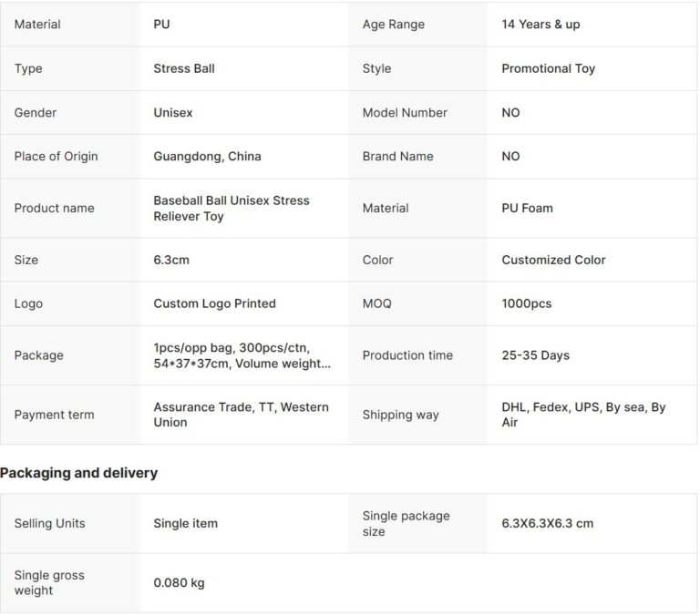Select the "0.080 kg" gross weight value
The width and height of the screenshot is (700, 616).
coord(179,583)
